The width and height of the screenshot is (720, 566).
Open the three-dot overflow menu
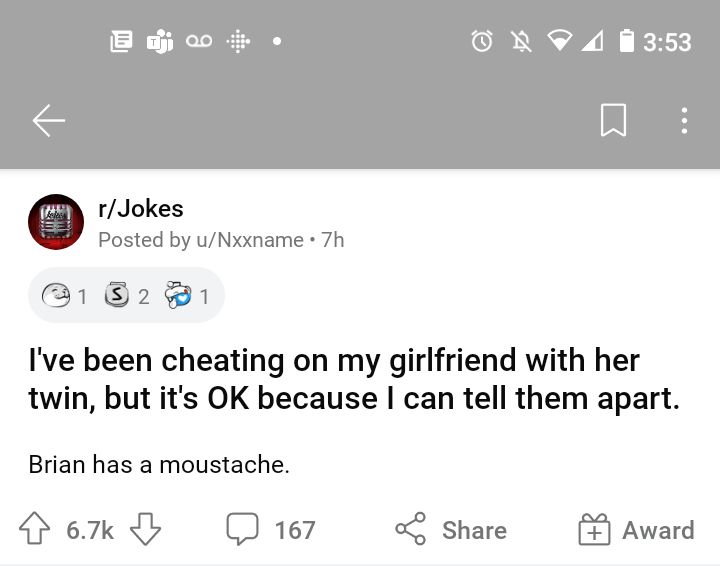(x=684, y=121)
